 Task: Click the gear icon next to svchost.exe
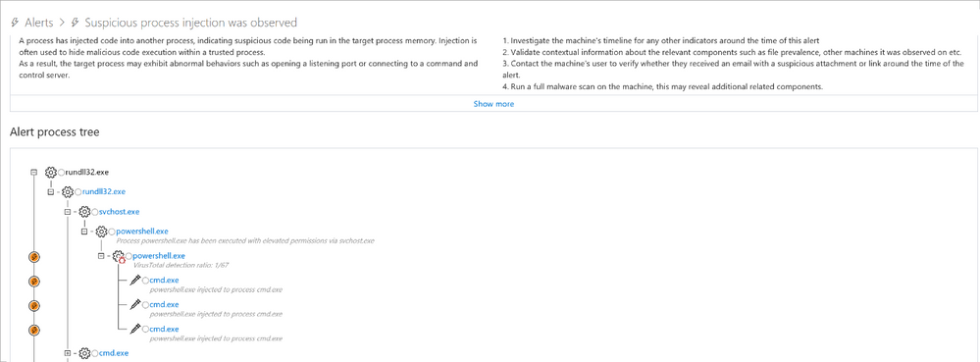coord(84,212)
